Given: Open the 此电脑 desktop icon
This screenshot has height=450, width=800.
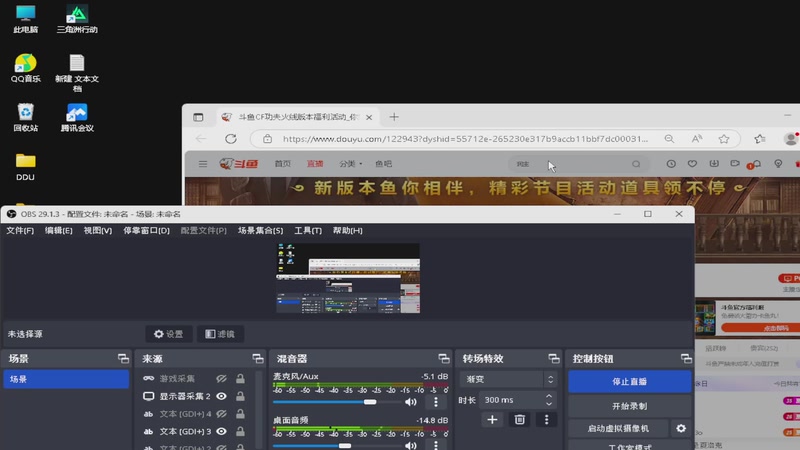Looking at the screenshot, I should tap(26, 19).
